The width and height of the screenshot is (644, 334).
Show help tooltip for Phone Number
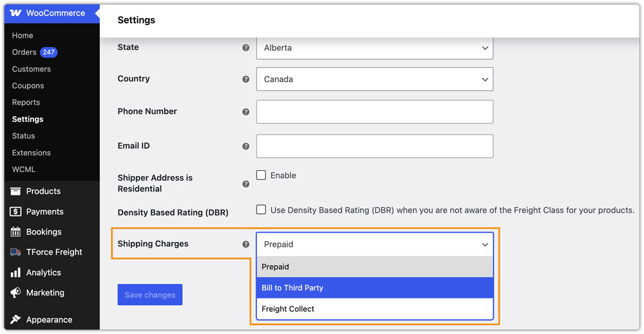(245, 112)
